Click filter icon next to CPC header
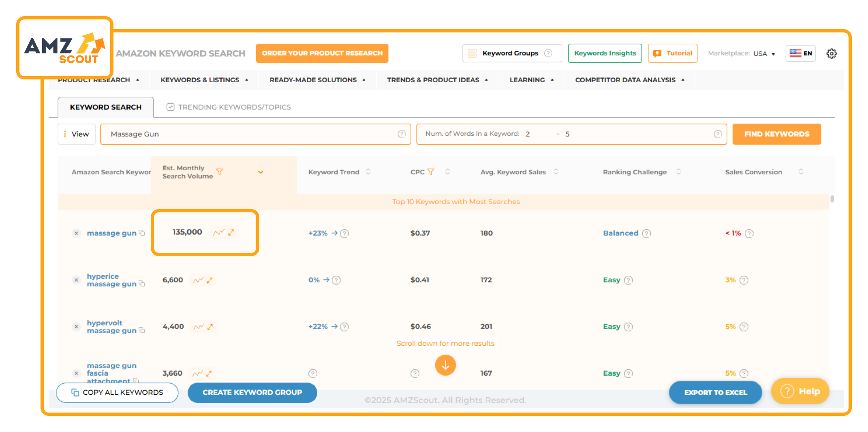The height and width of the screenshot is (432, 868). (431, 172)
